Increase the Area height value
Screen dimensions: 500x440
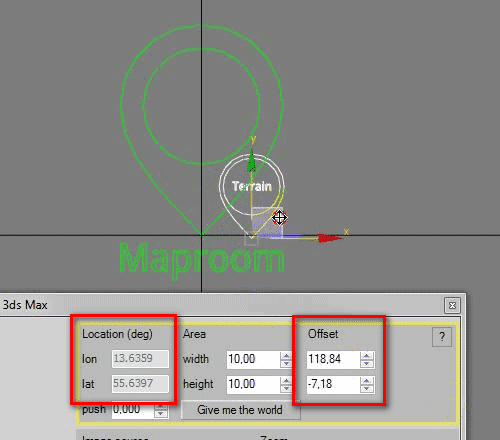click(x=286, y=380)
